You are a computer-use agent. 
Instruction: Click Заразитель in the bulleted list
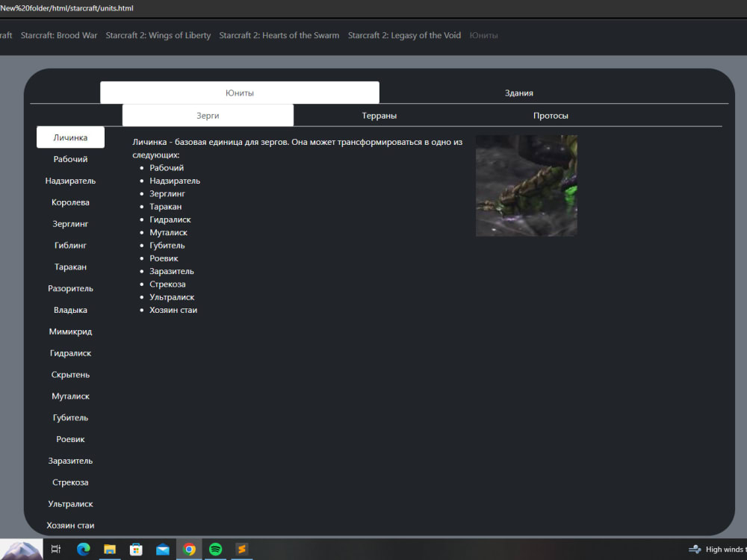coord(172,271)
